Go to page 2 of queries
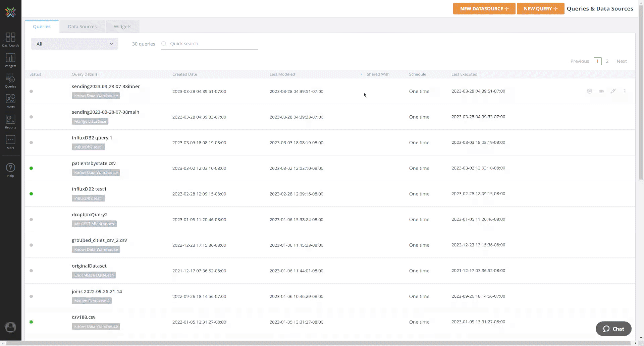Image resolution: width=644 pixels, height=346 pixels. pyautogui.click(x=607, y=61)
